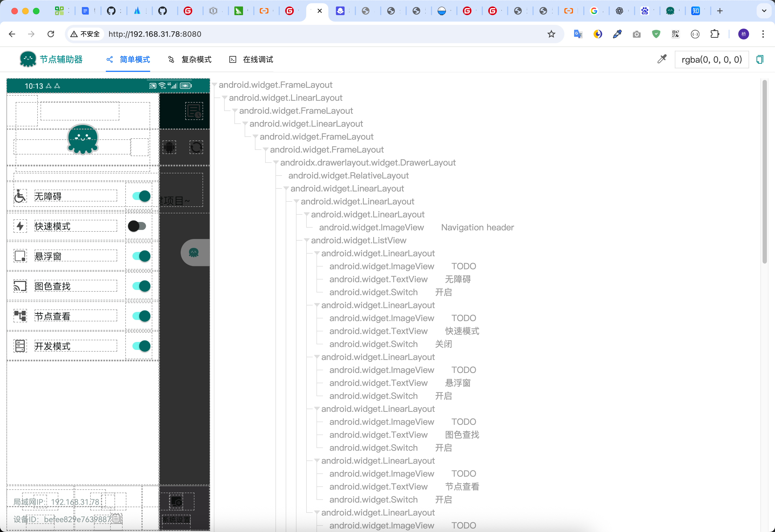Open the browser extensions puzzle menu
The width and height of the screenshot is (775, 532).
click(x=715, y=34)
